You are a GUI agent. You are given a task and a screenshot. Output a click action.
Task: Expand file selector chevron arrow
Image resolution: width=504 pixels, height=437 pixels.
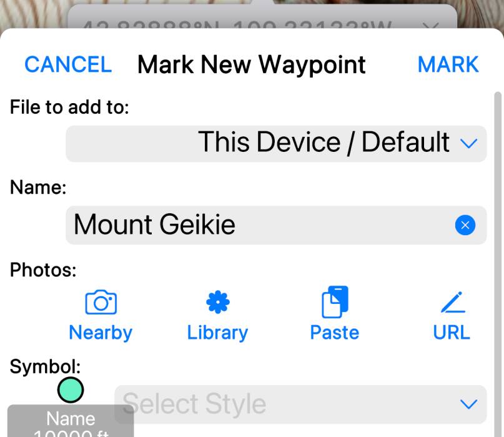(x=468, y=143)
